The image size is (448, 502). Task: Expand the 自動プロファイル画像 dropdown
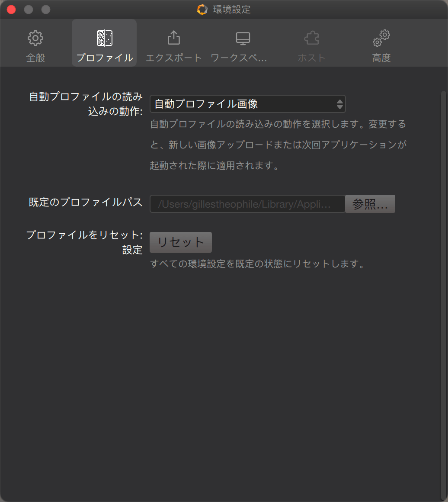pyautogui.click(x=248, y=104)
